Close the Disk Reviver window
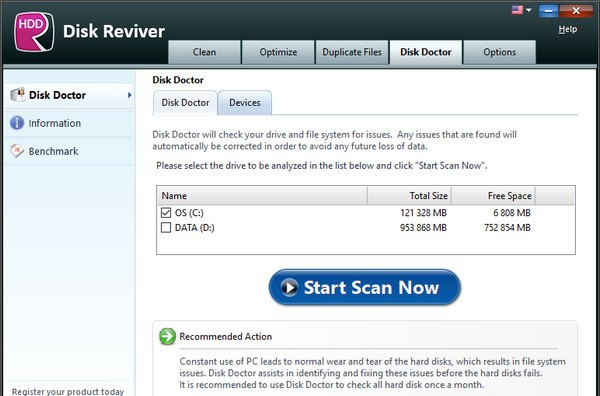The height and width of the screenshot is (396, 600). pyautogui.click(x=576, y=11)
